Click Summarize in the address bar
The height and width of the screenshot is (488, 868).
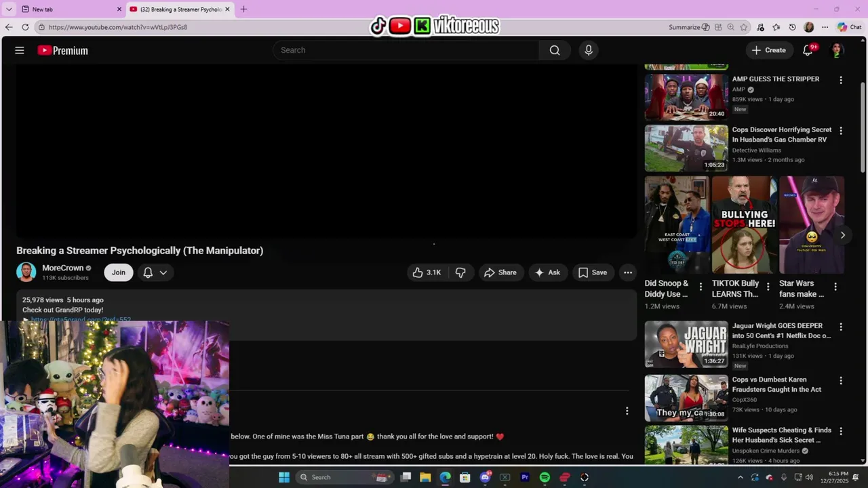click(x=689, y=27)
